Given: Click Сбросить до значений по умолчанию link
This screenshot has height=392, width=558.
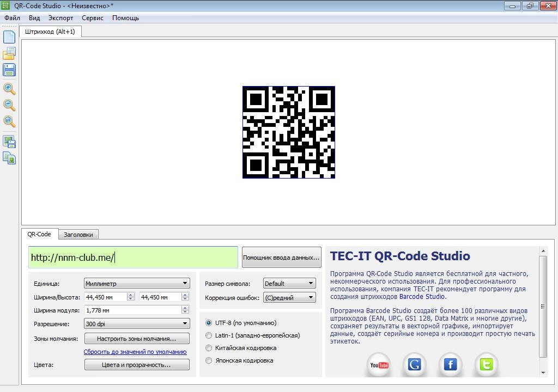Looking at the screenshot, I should point(135,352).
